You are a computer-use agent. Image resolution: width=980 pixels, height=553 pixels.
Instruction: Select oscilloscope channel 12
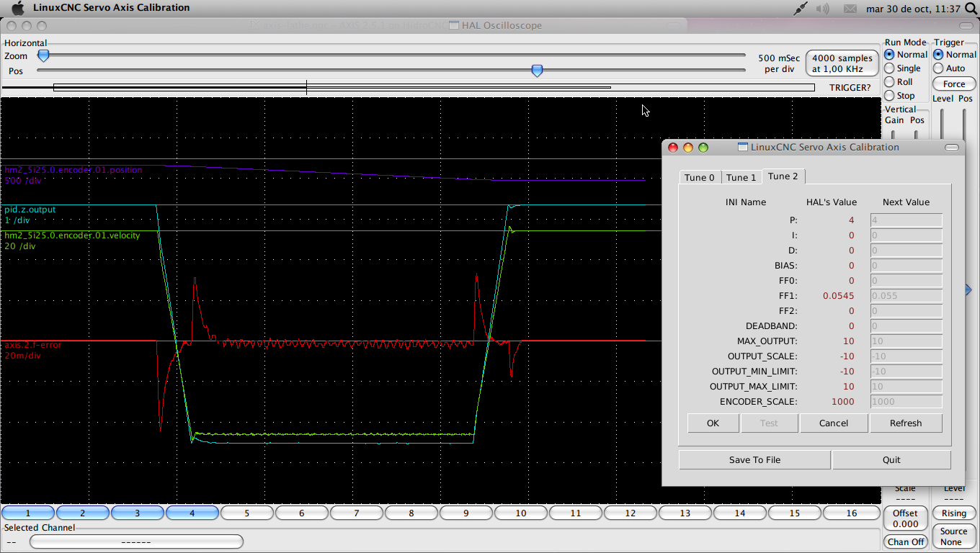coord(631,513)
